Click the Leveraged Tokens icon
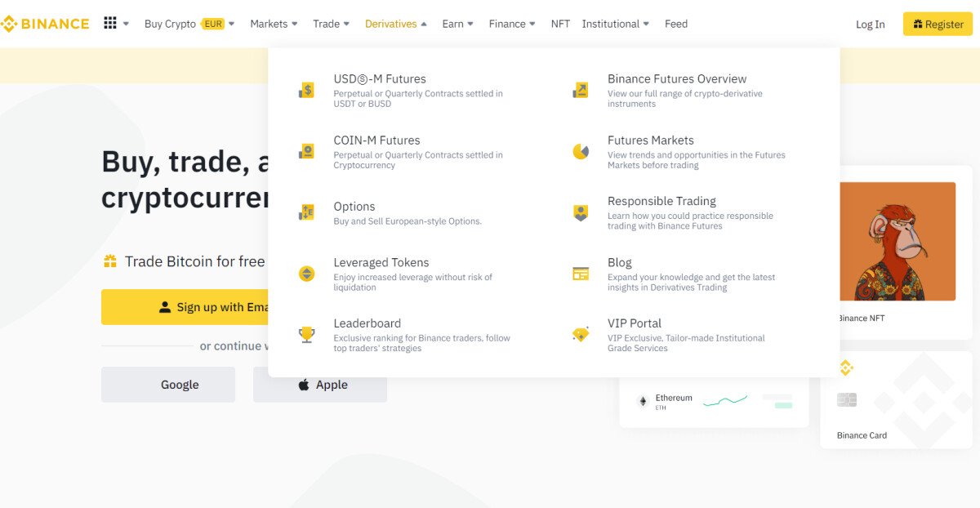 click(306, 274)
